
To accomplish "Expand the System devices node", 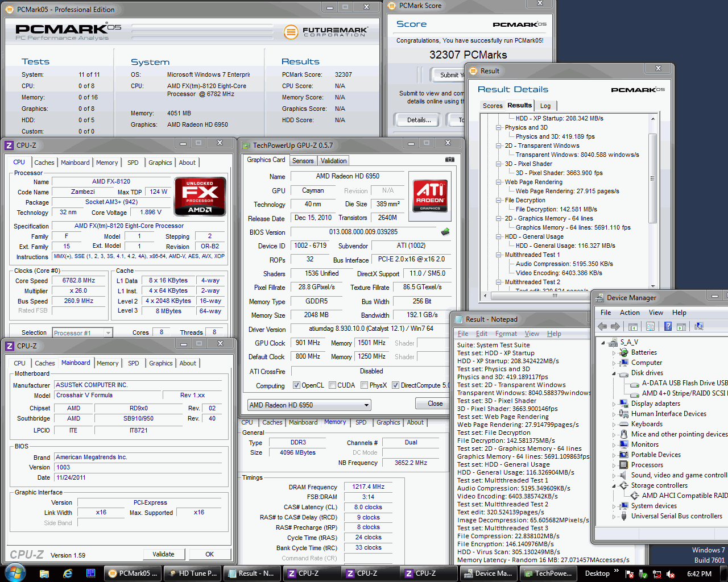I will click(614, 506).
